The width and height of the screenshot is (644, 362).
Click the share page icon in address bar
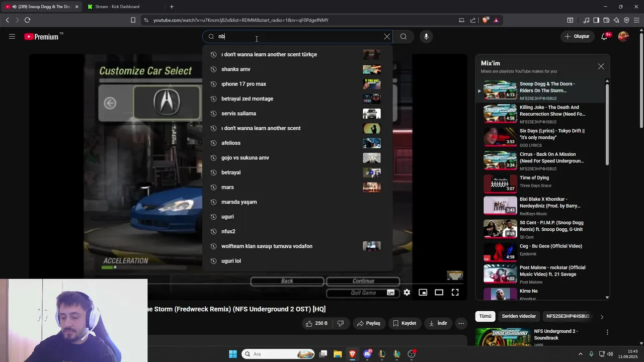473,20
